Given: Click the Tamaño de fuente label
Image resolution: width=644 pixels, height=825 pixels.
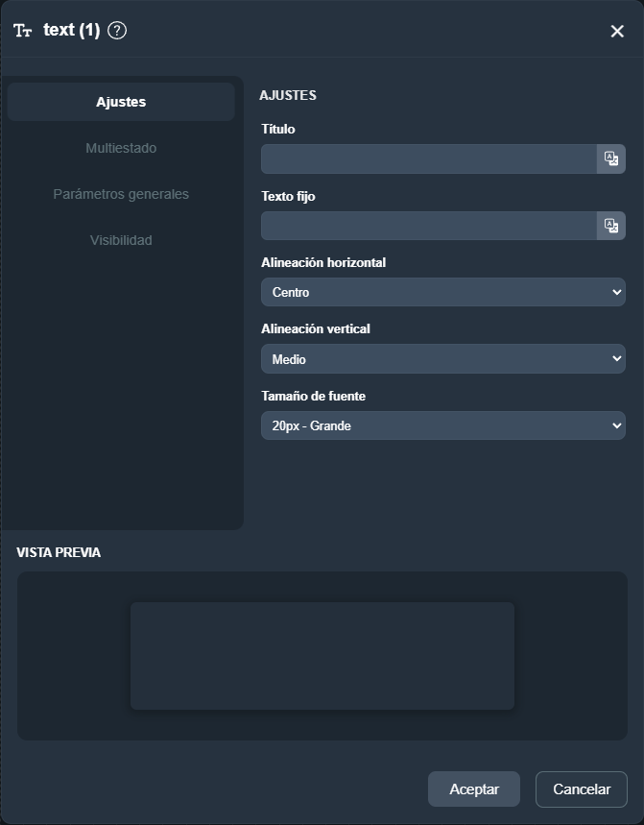Looking at the screenshot, I should click(x=313, y=396).
